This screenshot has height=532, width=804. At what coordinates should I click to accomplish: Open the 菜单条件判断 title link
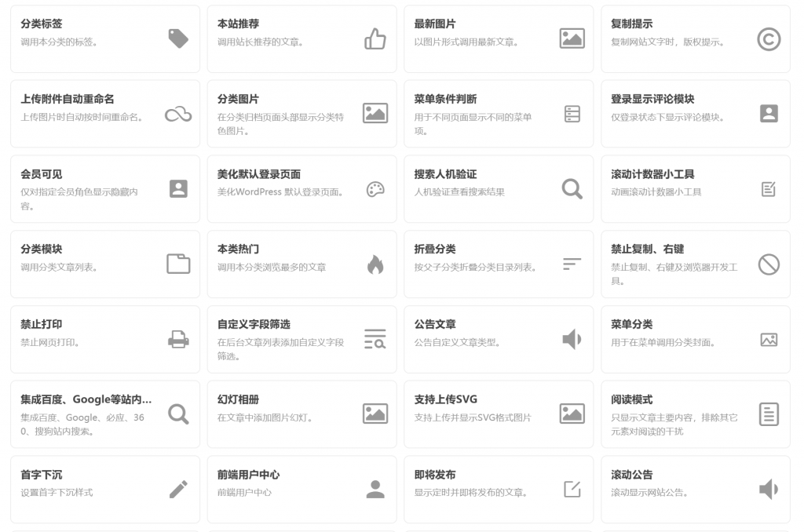[445, 99]
